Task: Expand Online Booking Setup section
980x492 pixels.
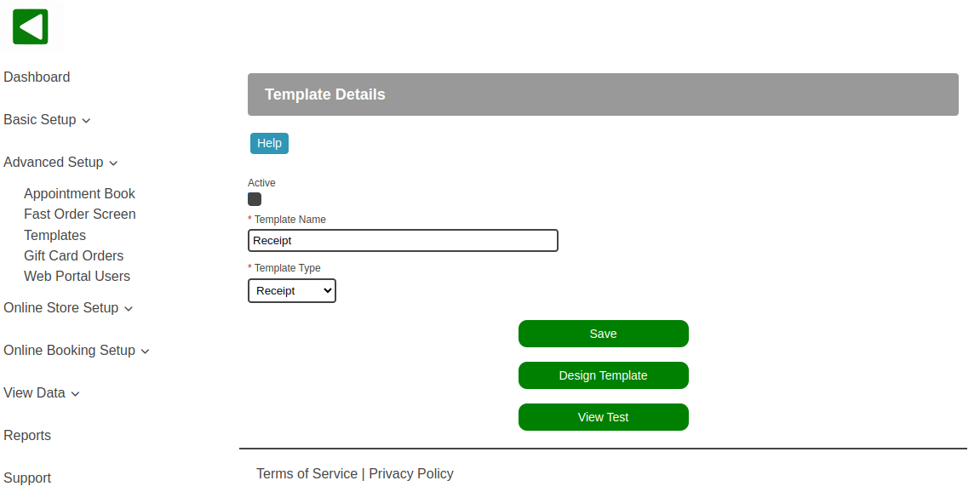Action: (x=77, y=350)
